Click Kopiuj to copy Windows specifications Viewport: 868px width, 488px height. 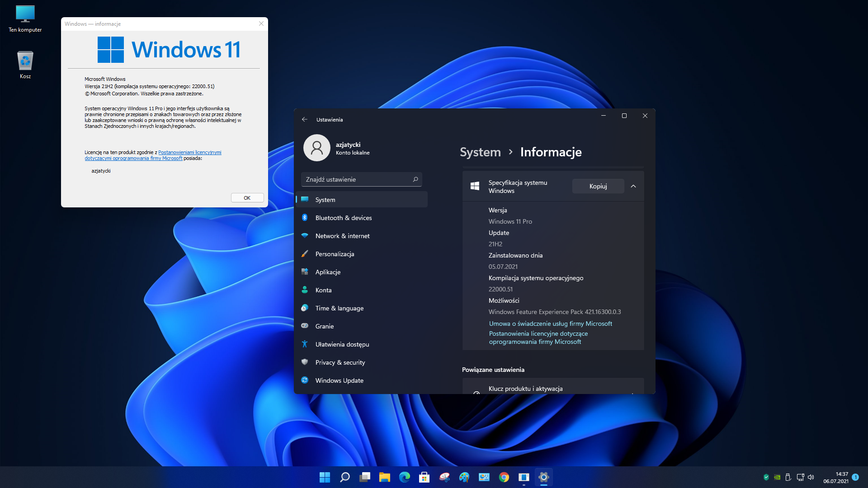click(598, 186)
